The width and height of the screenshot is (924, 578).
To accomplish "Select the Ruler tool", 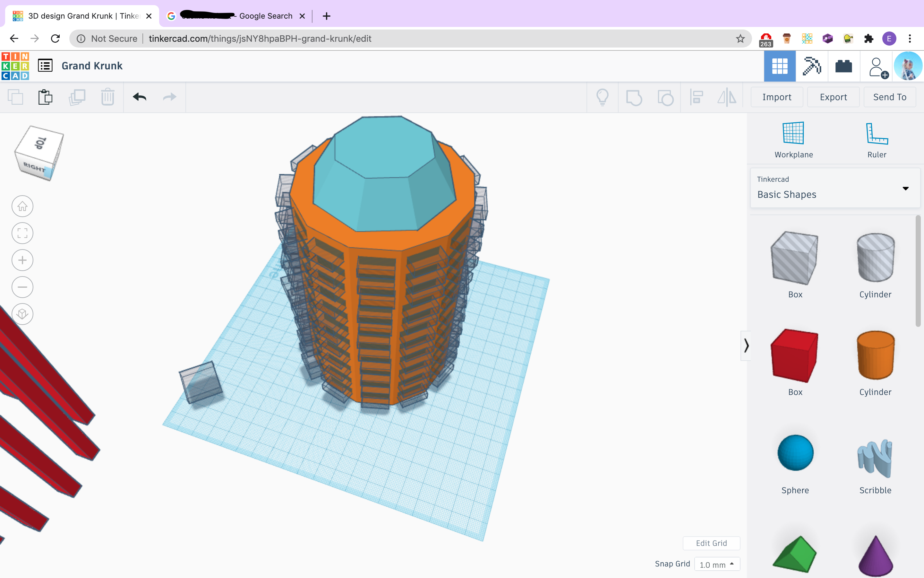I will click(x=877, y=140).
